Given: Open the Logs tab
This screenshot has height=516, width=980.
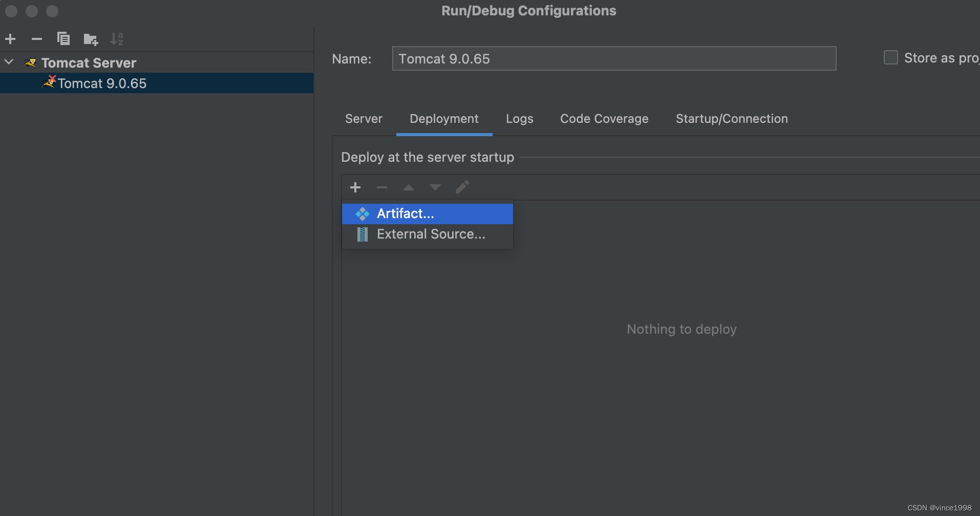Looking at the screenshot, I should 519,119.
